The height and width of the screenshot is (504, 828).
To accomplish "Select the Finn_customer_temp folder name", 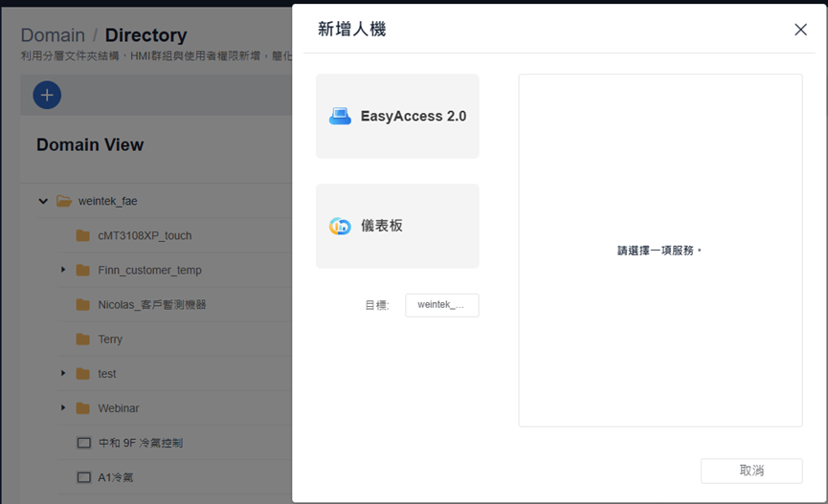I will click(149, 271).
